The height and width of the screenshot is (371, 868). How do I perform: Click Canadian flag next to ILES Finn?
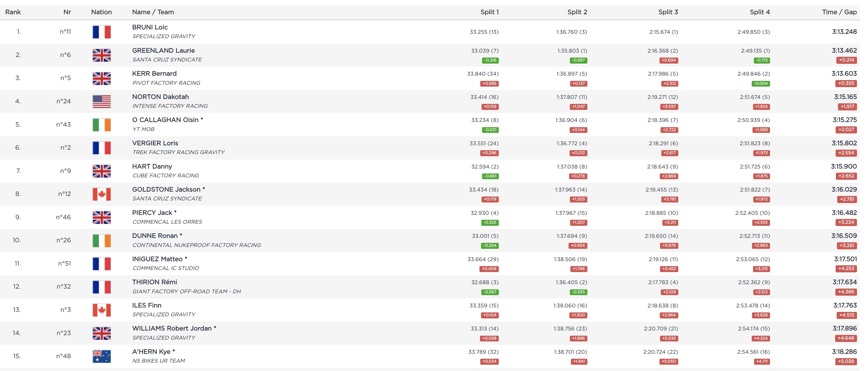click(101, 310)
